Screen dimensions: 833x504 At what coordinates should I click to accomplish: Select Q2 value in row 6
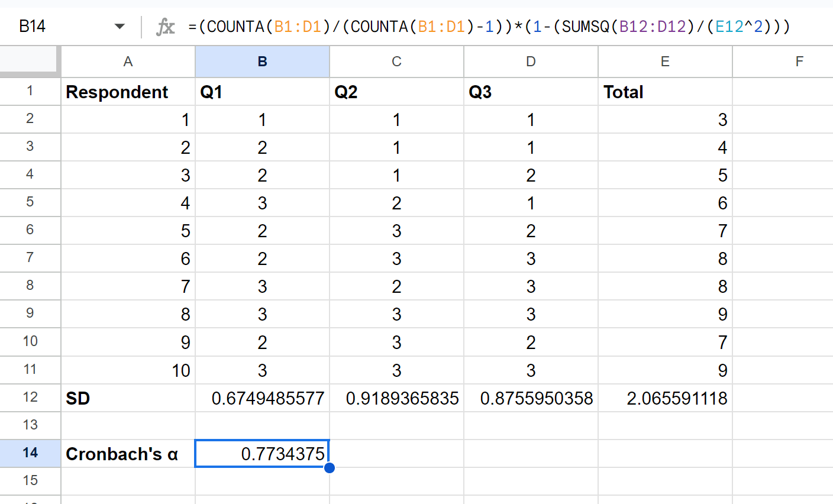click(x=396, y=231)
